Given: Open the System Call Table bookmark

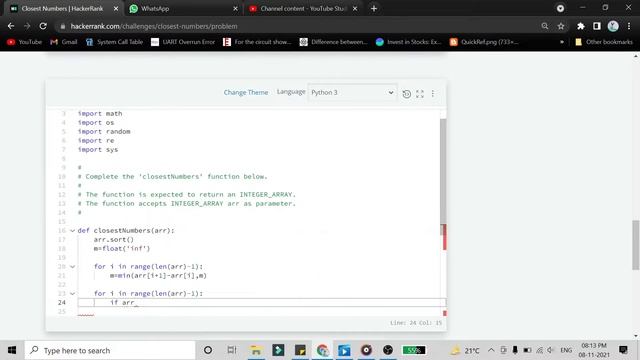Looking at the screenshot, I should point(114,42).
